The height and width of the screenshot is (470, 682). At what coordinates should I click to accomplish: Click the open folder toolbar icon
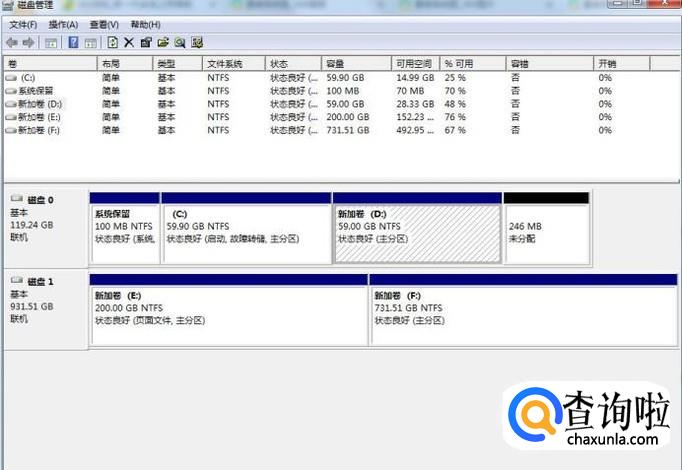point(163,42)
